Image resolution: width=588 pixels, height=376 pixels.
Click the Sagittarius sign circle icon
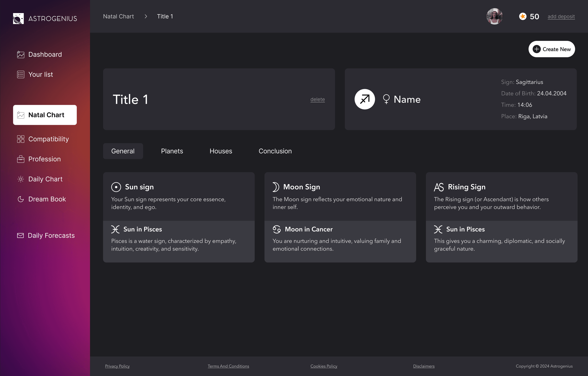coord(365,99)
